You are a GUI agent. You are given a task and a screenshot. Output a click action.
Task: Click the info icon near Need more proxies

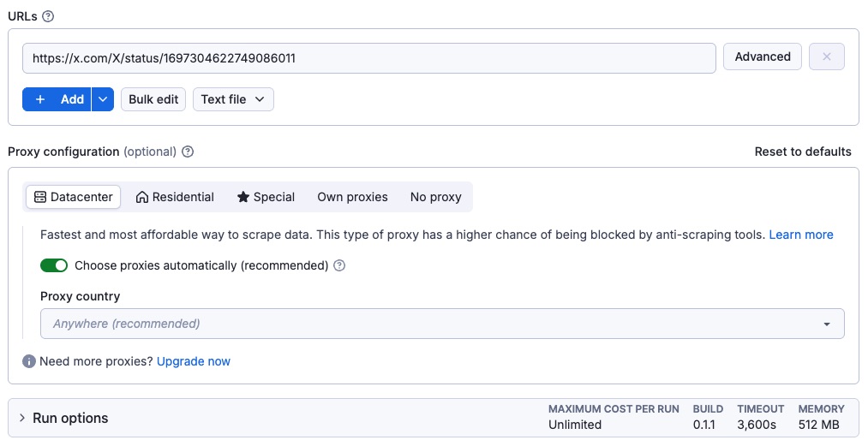29,361
